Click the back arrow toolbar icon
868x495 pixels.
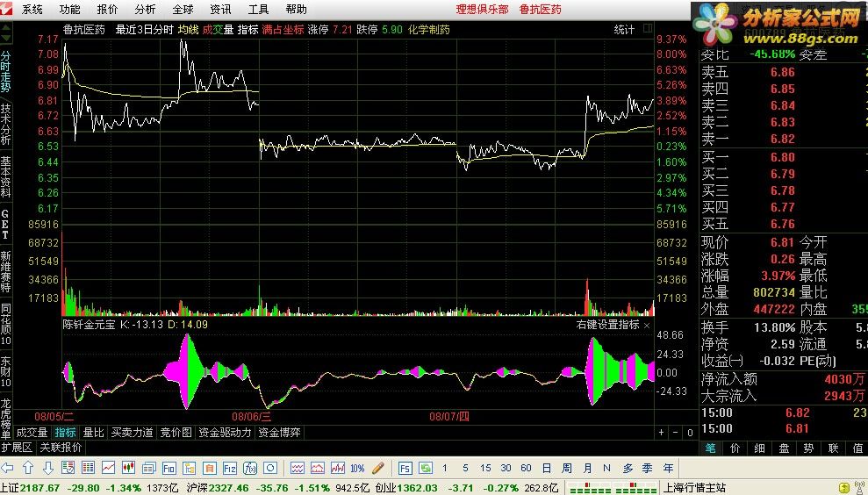pyautogui.click(x=7, y=468)
